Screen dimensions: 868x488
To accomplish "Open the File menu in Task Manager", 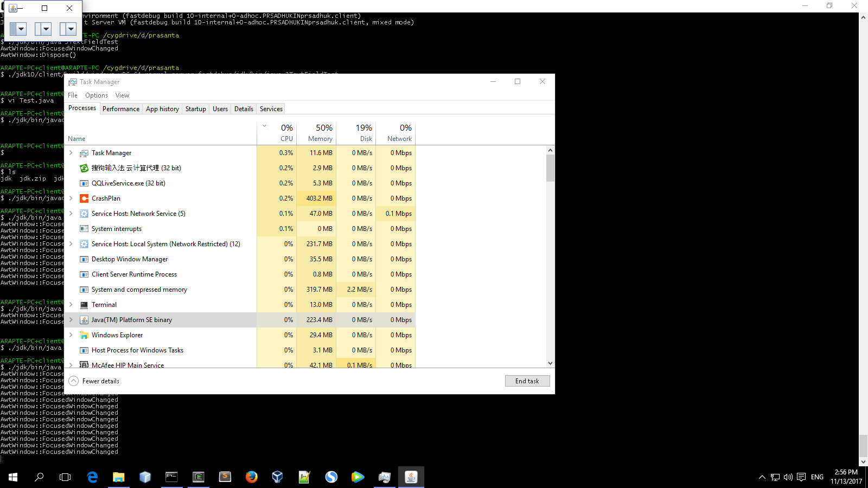I will point(73,95).
